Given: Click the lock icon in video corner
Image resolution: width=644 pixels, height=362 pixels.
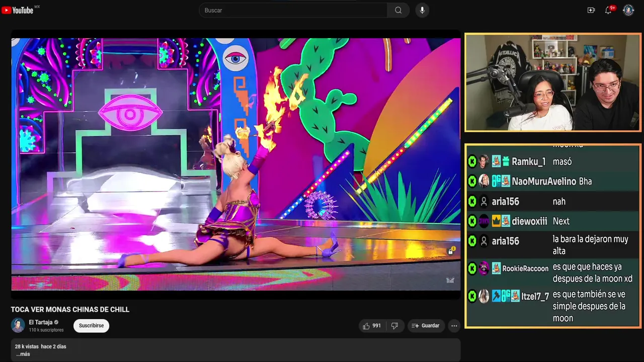Looking at the screenshot, I should pyautogui.click(x=451, y=251).
